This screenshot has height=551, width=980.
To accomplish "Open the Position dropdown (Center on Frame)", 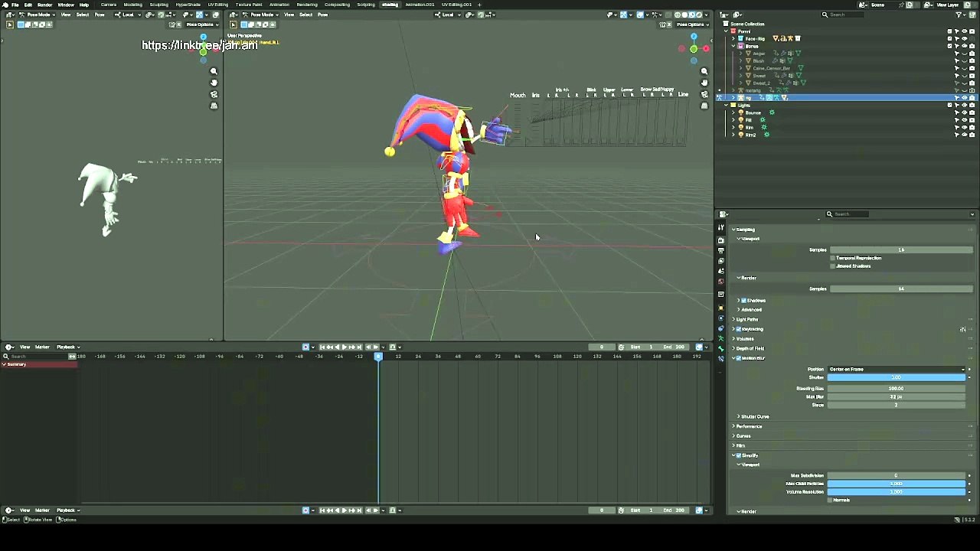I will click(897, 370).
